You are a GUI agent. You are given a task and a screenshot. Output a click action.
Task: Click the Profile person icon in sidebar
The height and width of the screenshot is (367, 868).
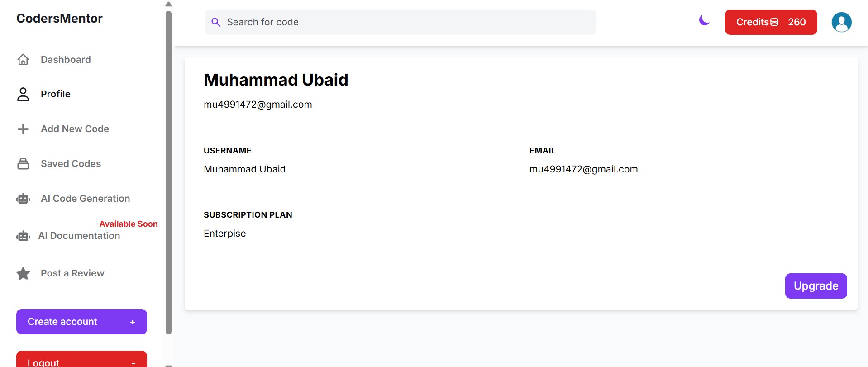click(x=23, y=94)
